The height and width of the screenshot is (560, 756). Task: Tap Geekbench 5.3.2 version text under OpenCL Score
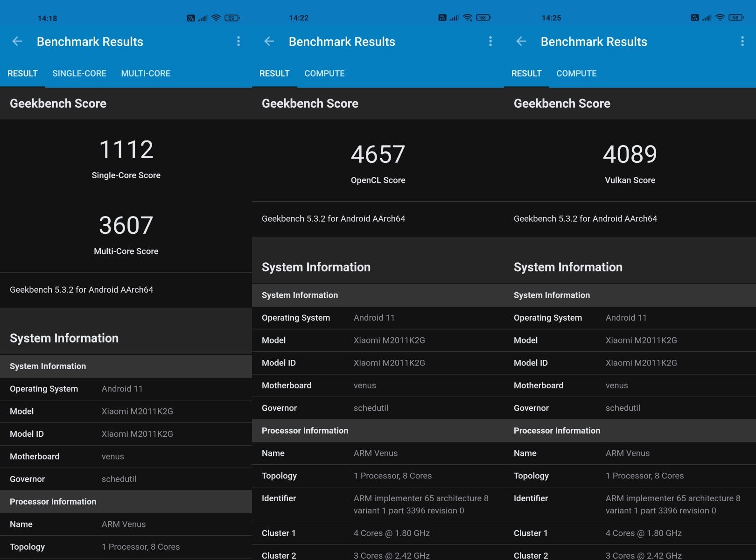click(334, 218)
